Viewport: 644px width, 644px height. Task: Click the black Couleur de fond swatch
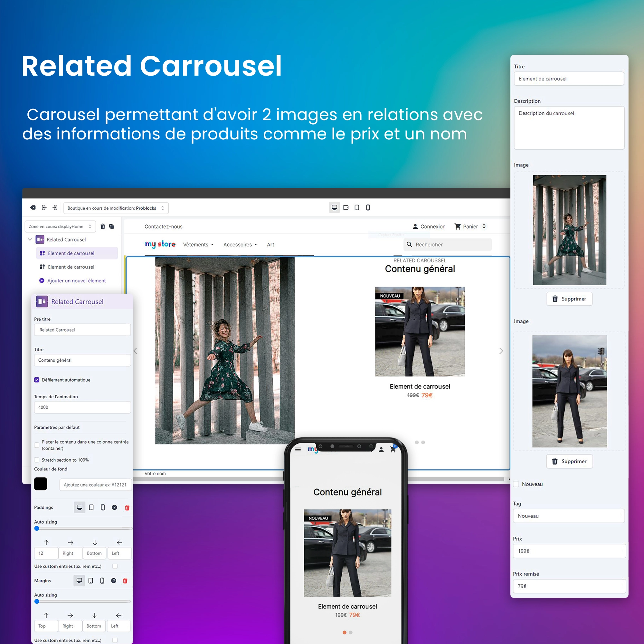coord(41,484)
